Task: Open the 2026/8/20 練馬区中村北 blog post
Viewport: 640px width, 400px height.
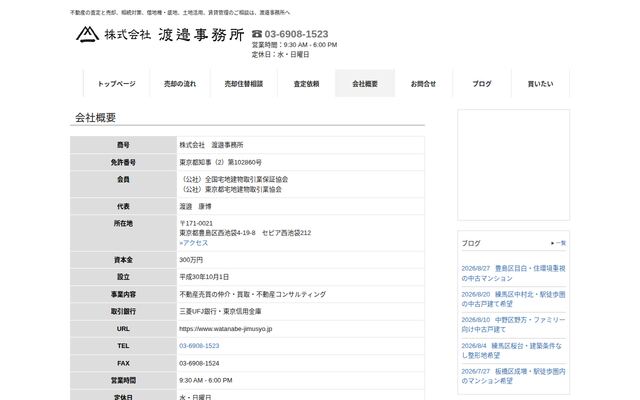Action: (513, 299)
